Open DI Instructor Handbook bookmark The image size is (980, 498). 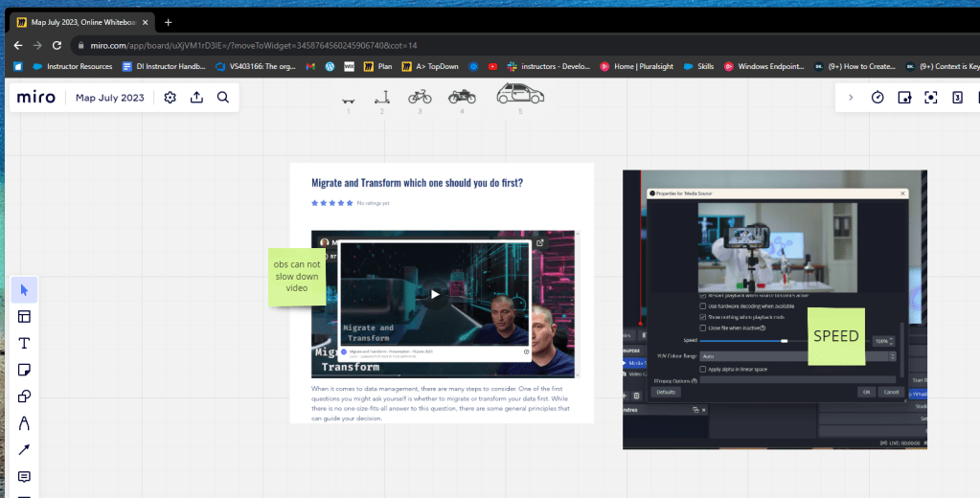click(x=164, y=66)
